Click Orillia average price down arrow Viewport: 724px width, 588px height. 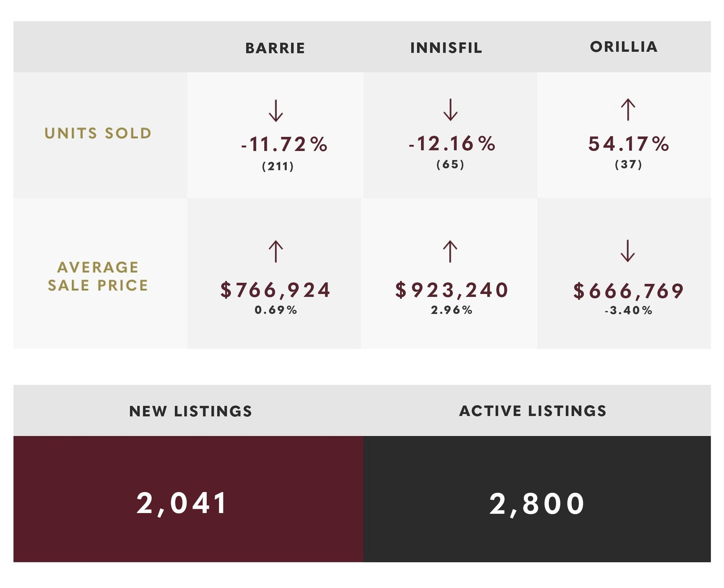coord(627,251)
